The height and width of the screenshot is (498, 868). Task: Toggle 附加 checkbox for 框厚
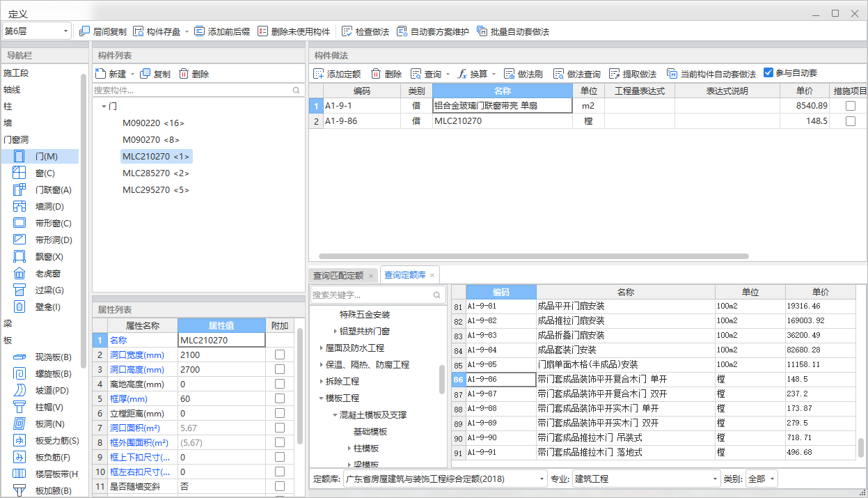[x=280, y=399]
